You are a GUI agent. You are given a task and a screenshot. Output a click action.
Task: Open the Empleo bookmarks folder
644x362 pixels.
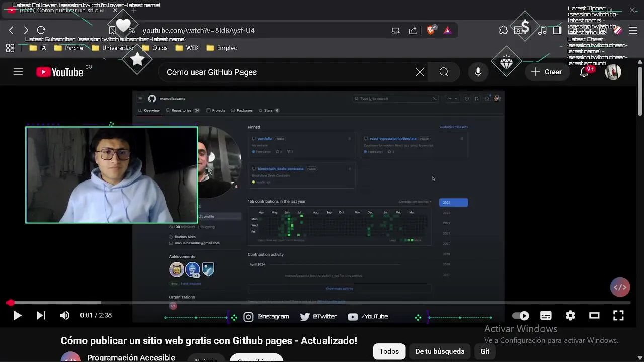[222, 48]
